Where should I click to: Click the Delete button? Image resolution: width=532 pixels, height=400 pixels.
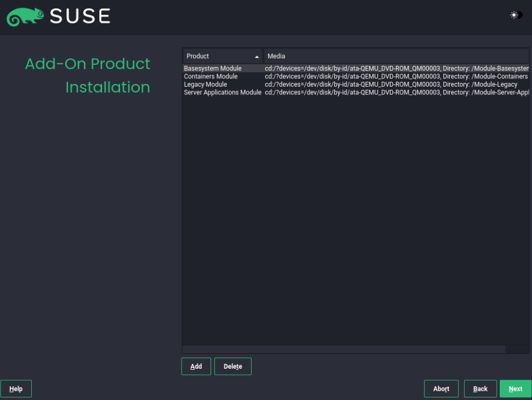(x=233, y=367)
